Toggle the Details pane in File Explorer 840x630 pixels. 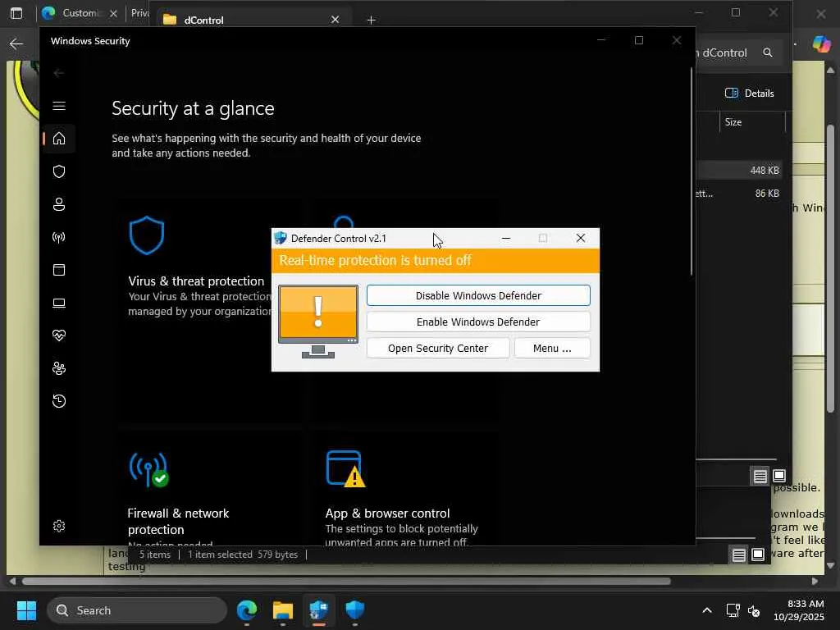[749, 94]
